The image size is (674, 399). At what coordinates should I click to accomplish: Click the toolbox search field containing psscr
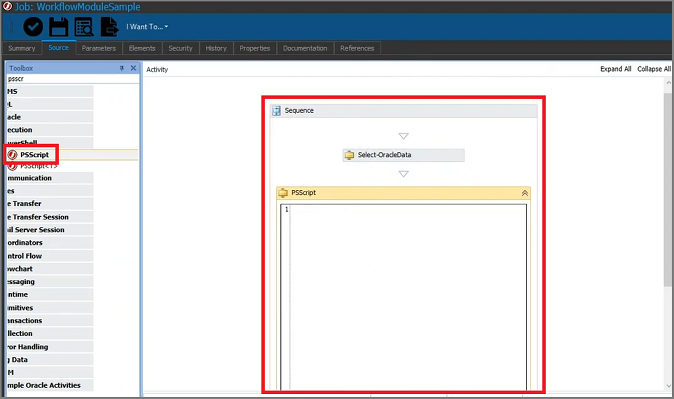click(72, 79)
